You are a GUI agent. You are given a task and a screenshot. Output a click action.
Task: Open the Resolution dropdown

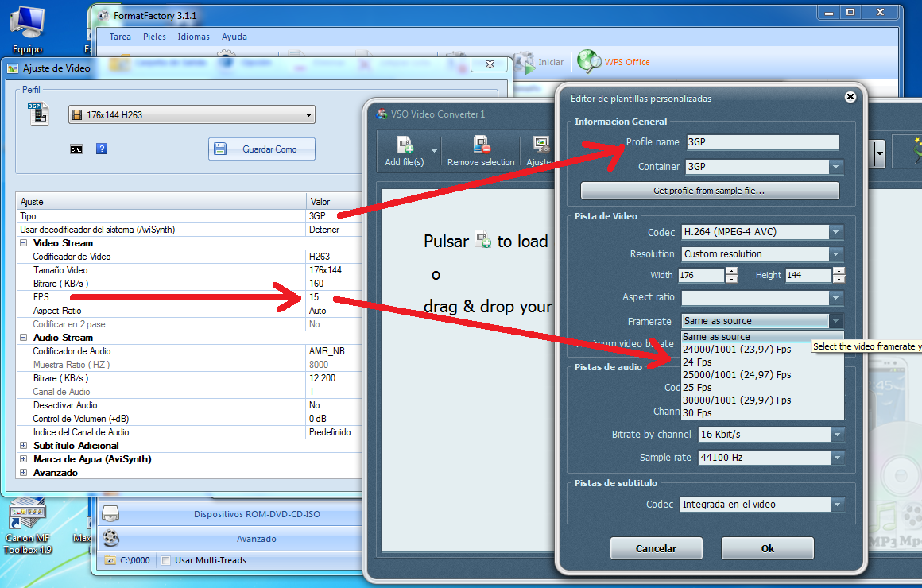763,254
